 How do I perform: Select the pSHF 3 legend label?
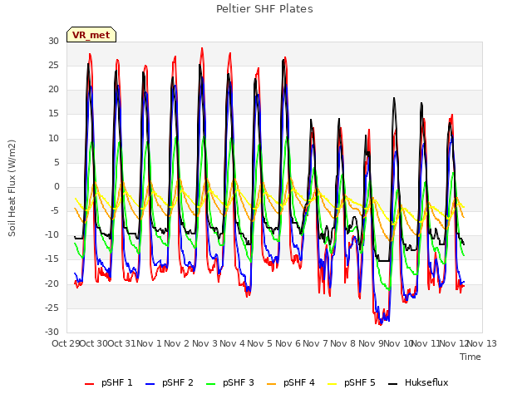239,382
